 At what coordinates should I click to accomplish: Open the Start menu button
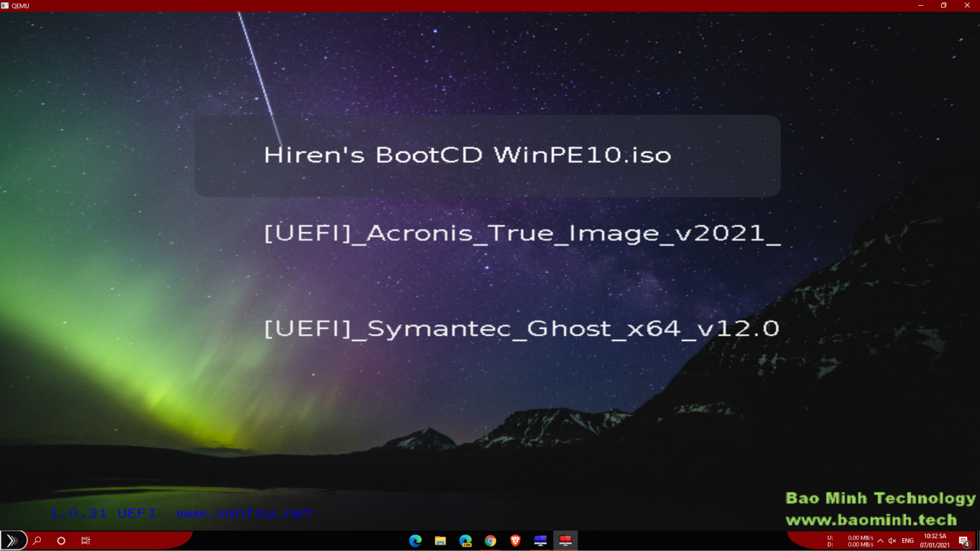tap(12, 541)
